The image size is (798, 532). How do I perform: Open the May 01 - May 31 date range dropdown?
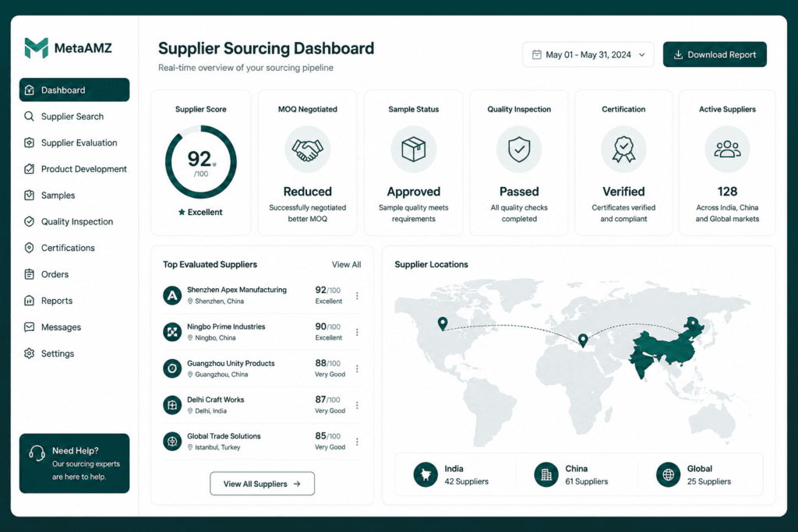click(x=588, y=55)
